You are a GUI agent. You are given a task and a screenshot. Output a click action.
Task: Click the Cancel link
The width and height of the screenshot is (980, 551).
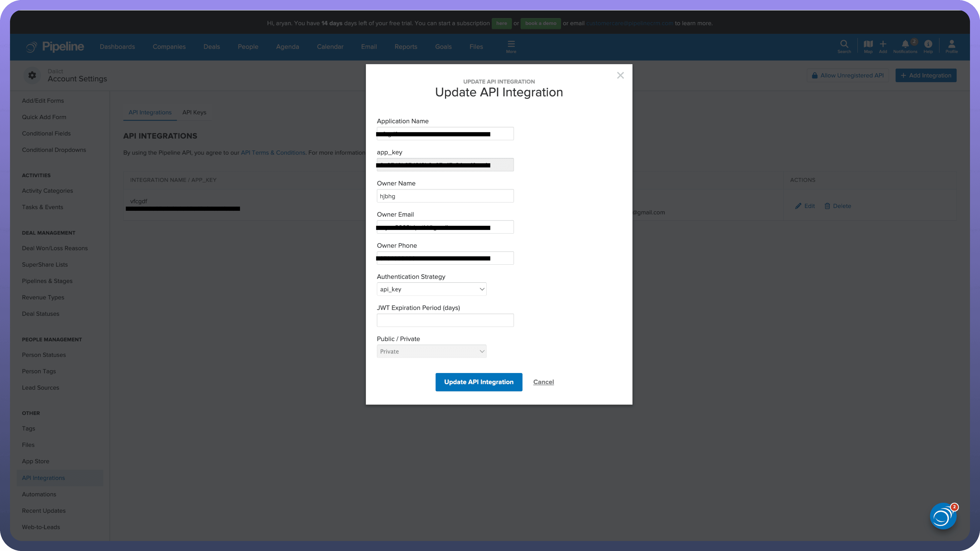point(543,382)
